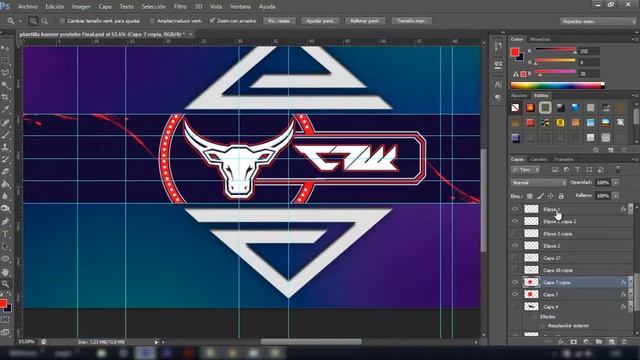Click the 'Rellenar pant.' button

click(365, 21)
